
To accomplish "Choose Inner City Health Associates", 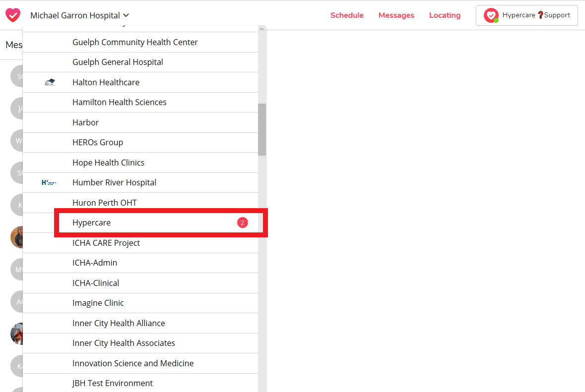I will pyautogui.click(x=140, y=343).
